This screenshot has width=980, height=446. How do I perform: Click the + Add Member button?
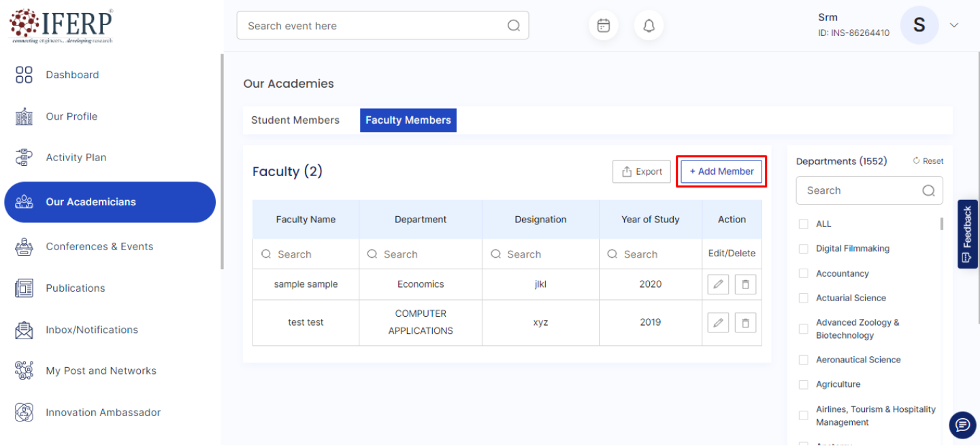coord(721,171)
